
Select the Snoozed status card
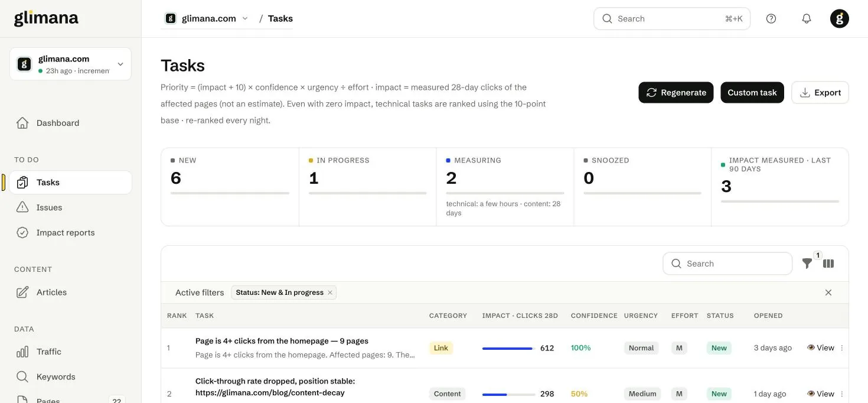[642, 187]
